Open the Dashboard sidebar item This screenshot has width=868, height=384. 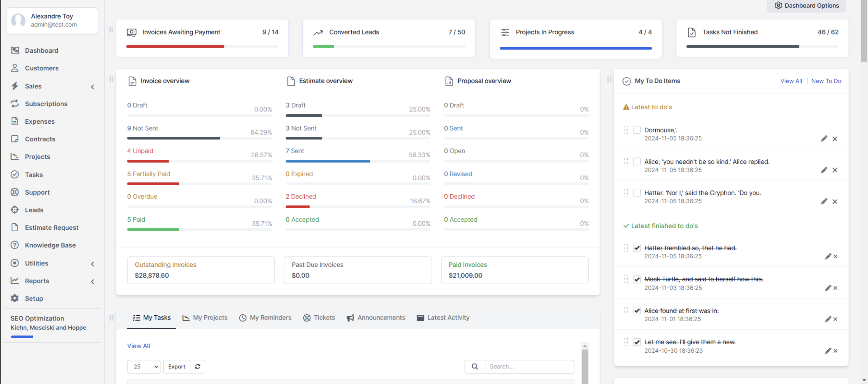coord(42,50)
